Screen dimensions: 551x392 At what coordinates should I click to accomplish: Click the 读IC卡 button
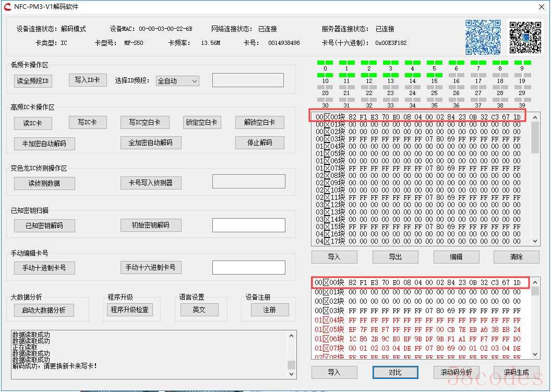pyautogui.click(x=33, y=123)
